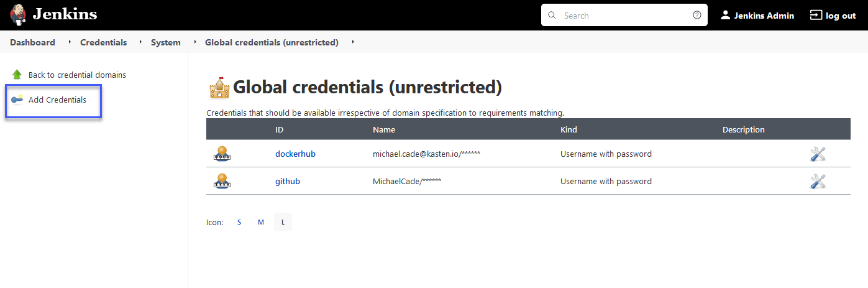This screenshot has height=288, width=868.
Task: Open update wrench icon for dockerhub
Action: (818, 154)
